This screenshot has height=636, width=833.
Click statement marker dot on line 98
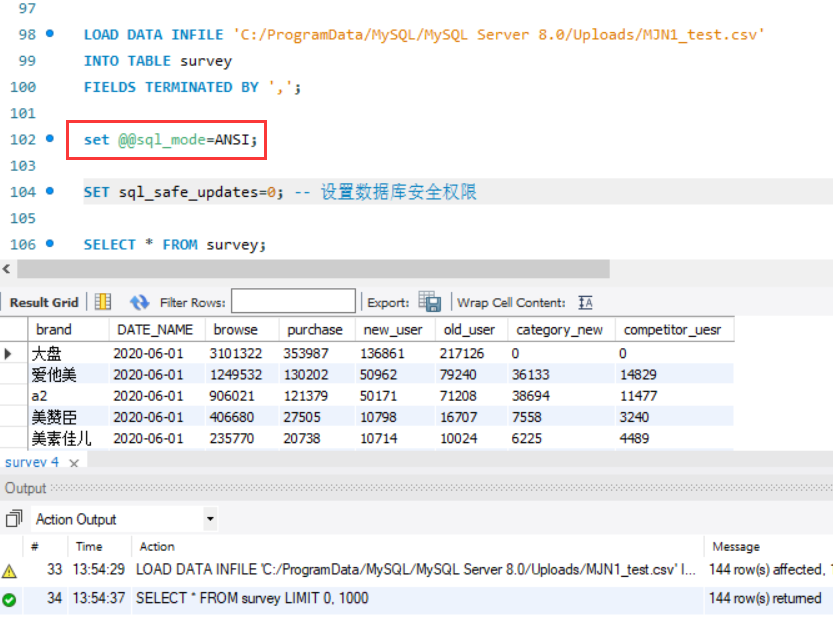[50, 33]
